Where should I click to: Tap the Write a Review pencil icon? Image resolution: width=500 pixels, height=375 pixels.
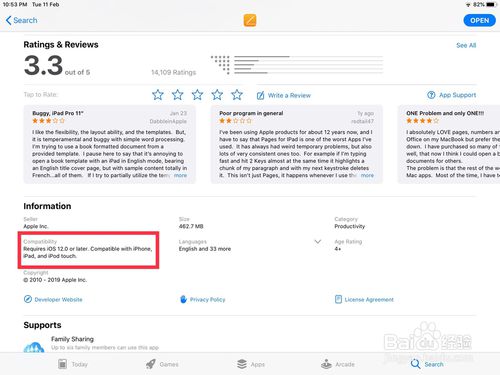[260, 95]
